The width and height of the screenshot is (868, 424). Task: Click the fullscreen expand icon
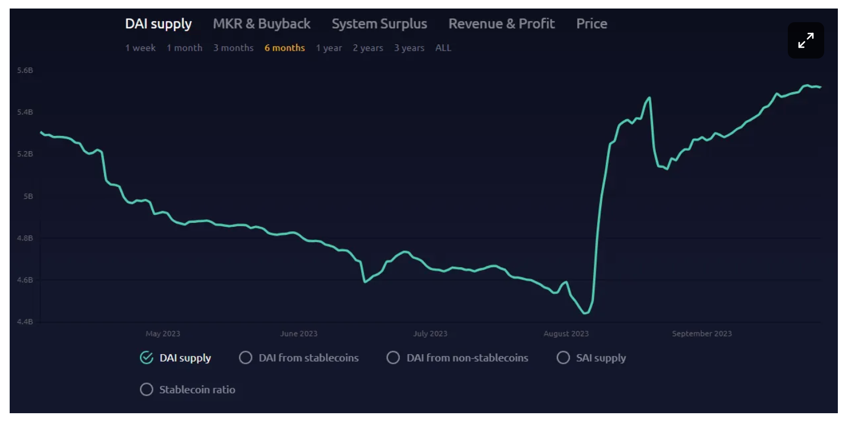(805, 40)
